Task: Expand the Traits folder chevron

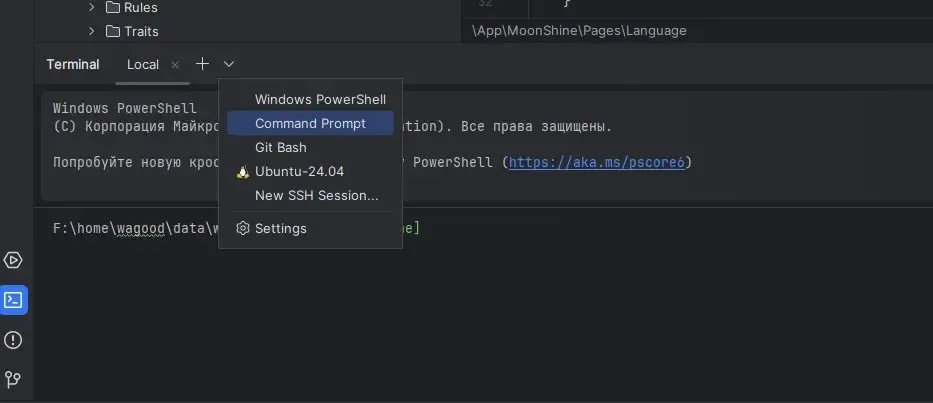Action: point(91,31)
